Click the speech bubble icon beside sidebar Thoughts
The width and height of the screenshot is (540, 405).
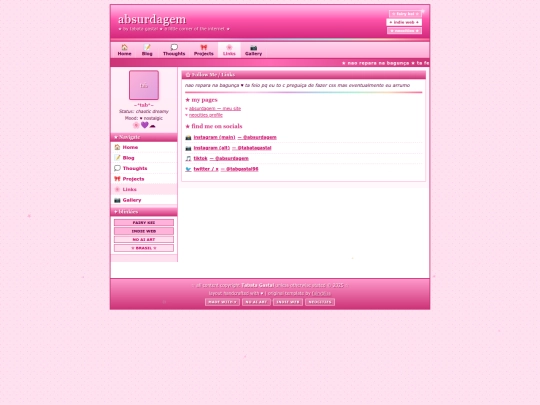pos(117,168)
